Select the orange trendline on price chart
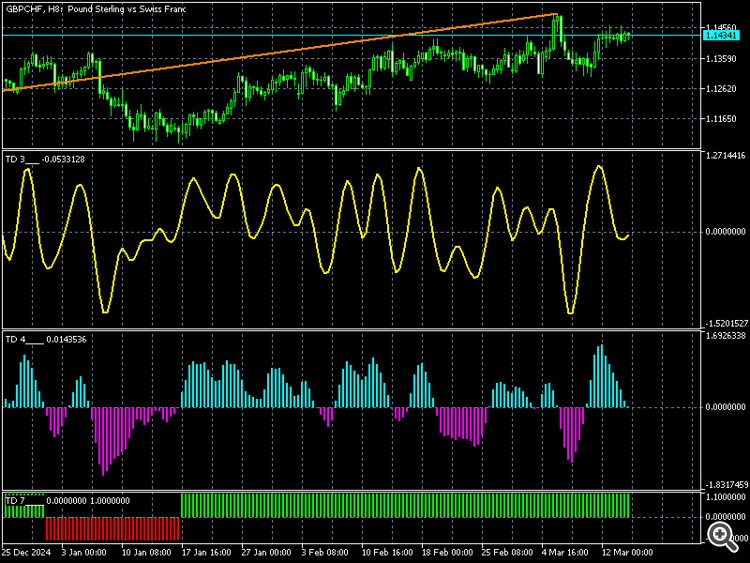Viewport: 750px width, 563px height. (x=280, y=52)
